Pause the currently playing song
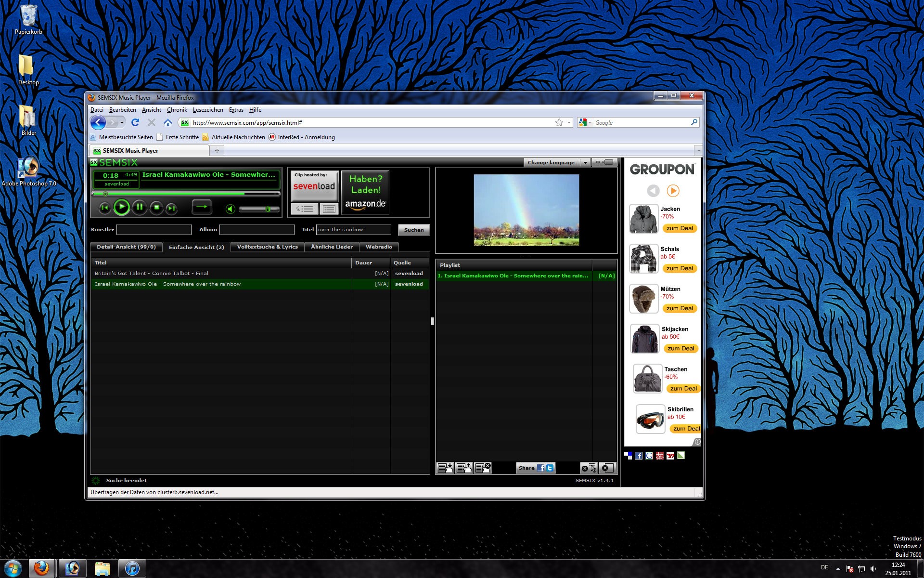This screenshot has height=578, width=924. coord(139,208)
